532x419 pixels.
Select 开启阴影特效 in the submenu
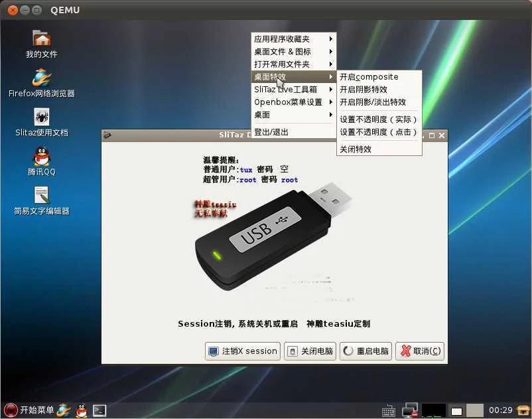coord(379,90)
